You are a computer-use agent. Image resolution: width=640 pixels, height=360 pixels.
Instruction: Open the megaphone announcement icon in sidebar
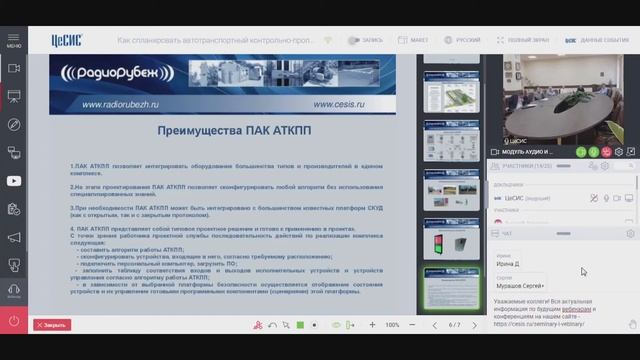click(x=14, y=237)
